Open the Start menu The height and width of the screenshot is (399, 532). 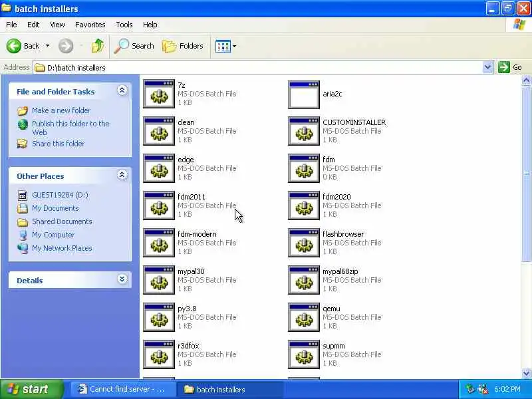[x=31, y=389]
